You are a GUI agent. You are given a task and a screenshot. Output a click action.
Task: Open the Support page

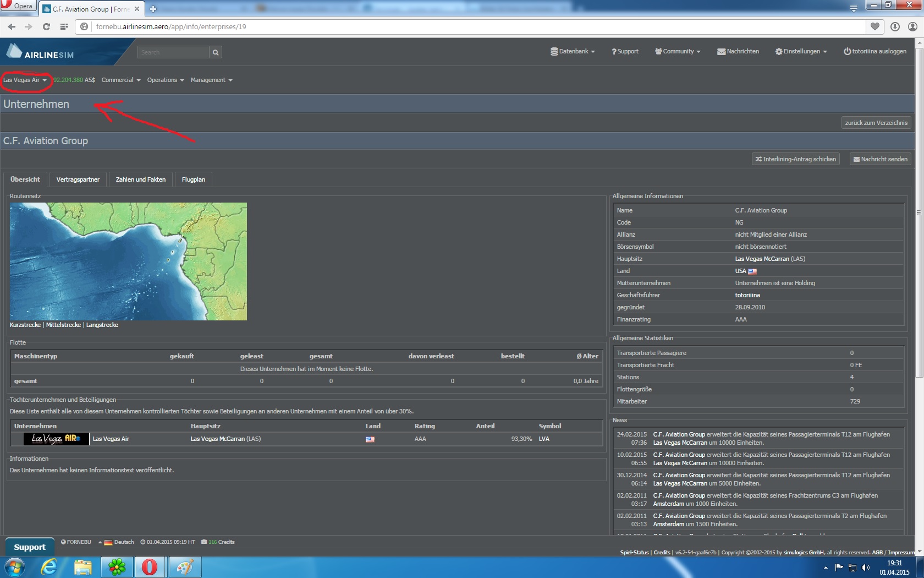tap(625, 51)
